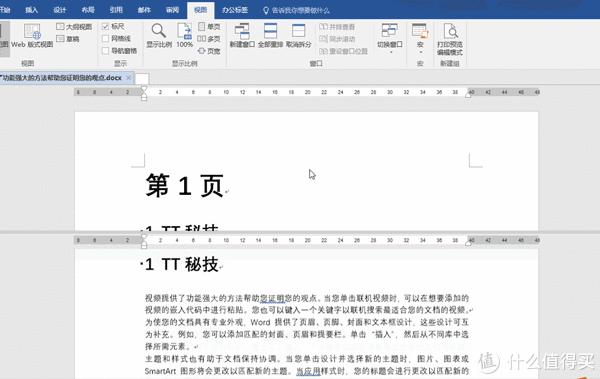
Task: Click the upper pane horizontal ruler
Action: (x=307, y=92)
